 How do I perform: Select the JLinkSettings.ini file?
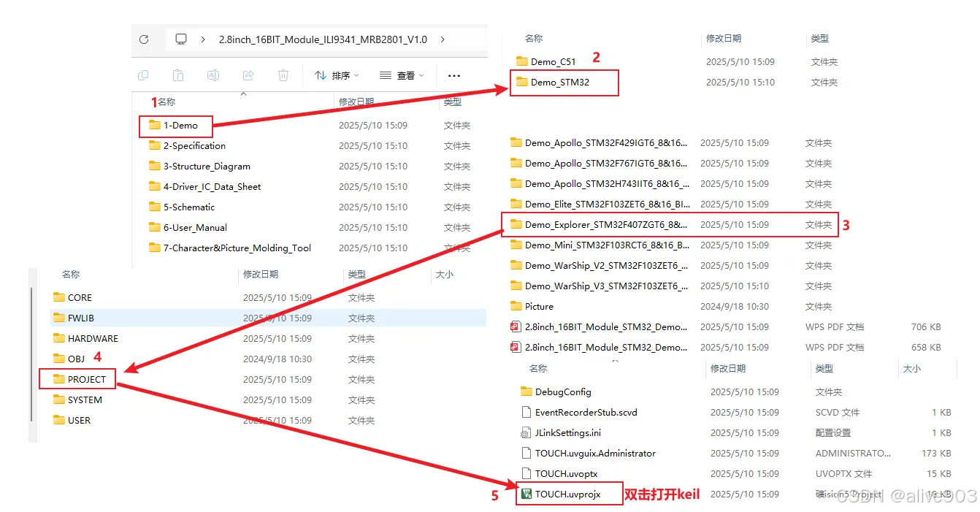(561, 433)
